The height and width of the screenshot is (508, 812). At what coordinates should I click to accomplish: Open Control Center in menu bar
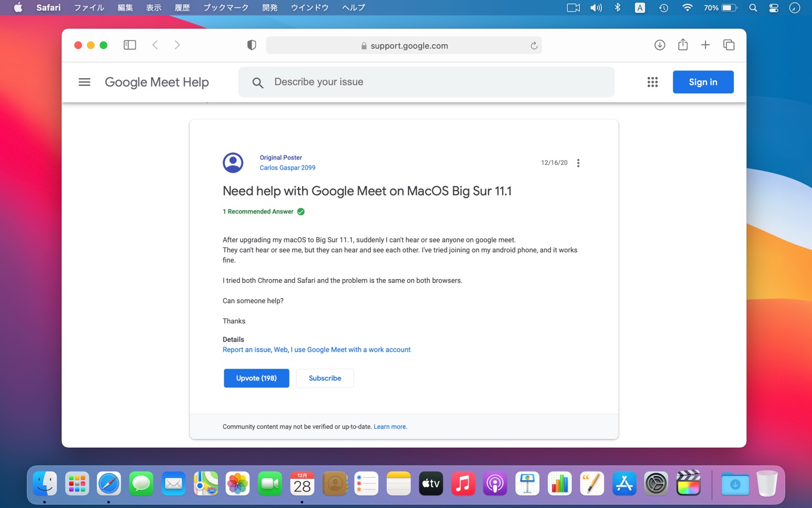pos(774,8)
